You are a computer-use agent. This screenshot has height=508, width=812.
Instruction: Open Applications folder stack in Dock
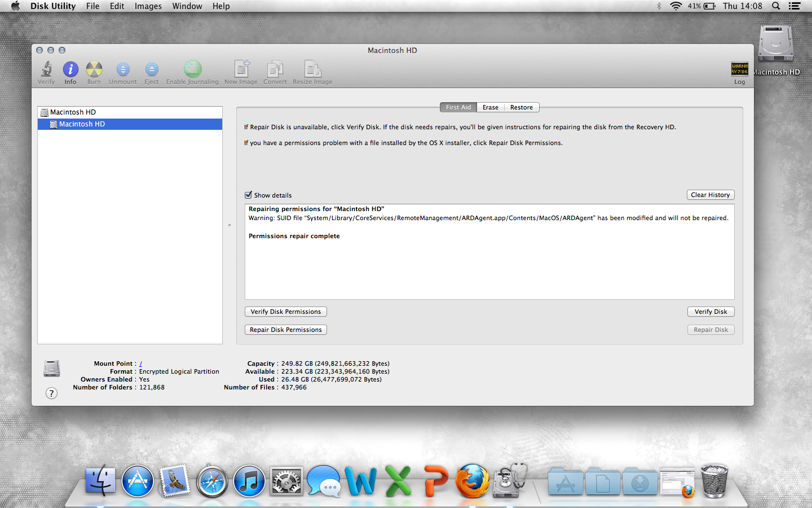[x=566, y=483]
